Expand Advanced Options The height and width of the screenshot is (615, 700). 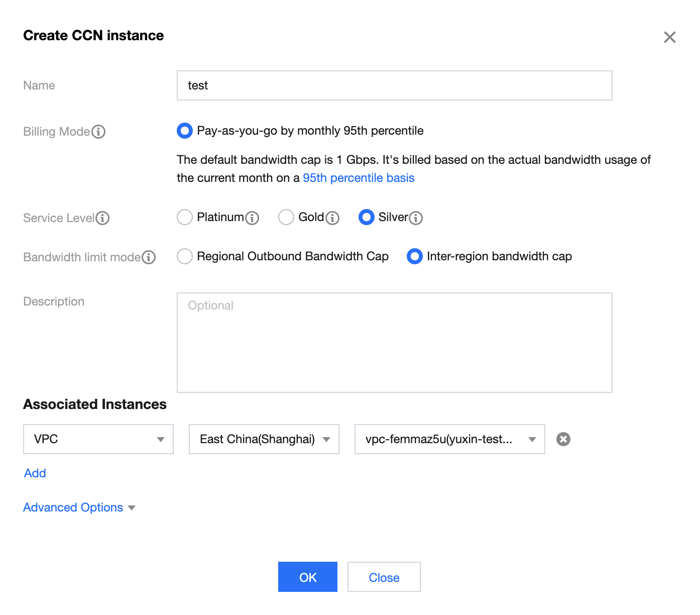point(79,507)
